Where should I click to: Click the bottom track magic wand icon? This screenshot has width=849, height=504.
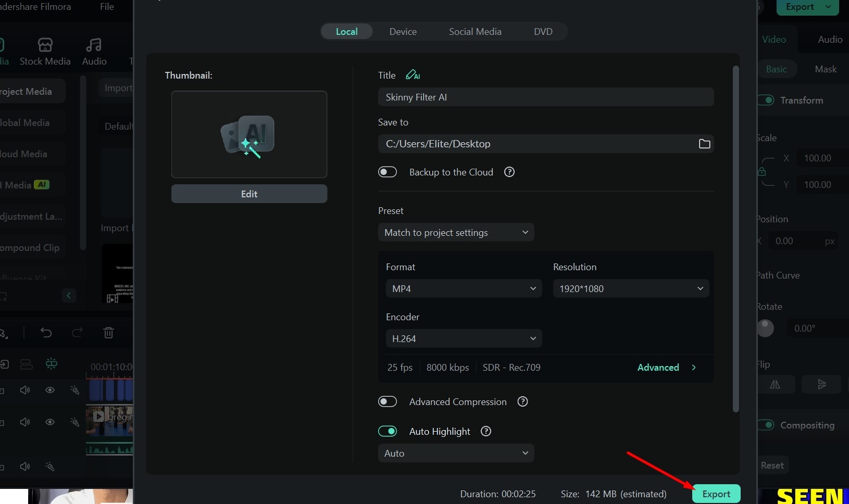[50, 467]
